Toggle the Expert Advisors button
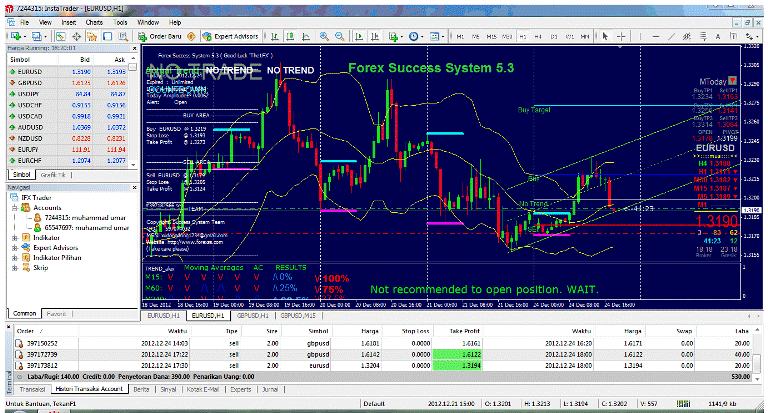The image size is (768, 413). (230, 36)
